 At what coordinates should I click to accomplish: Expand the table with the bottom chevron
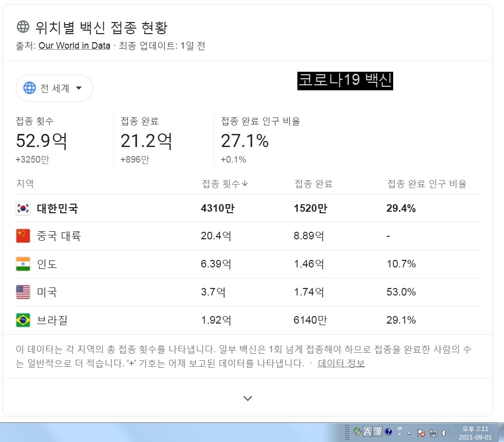point(248,398)
